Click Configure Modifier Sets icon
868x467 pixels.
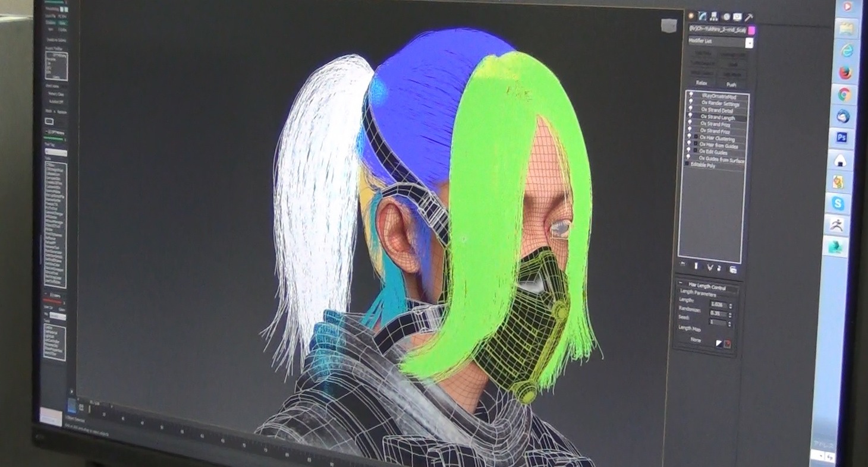click(733, 269)
